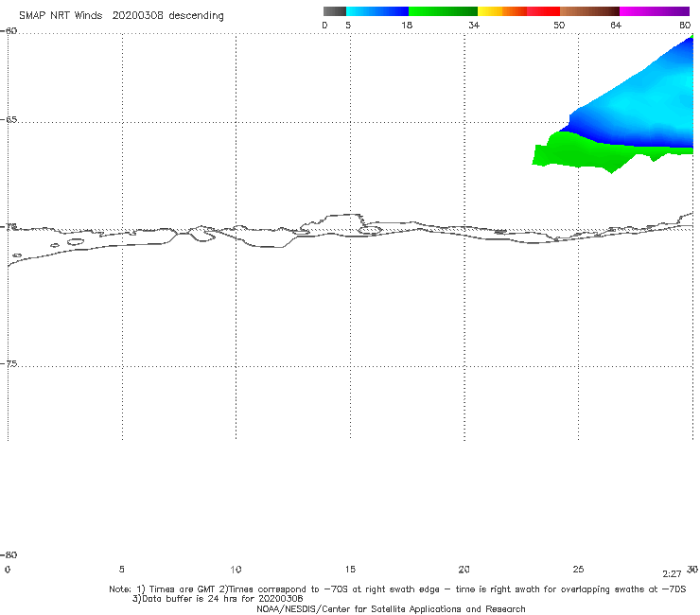
Task: Click the green wind region of the swath
Action: tap(581, 154)
